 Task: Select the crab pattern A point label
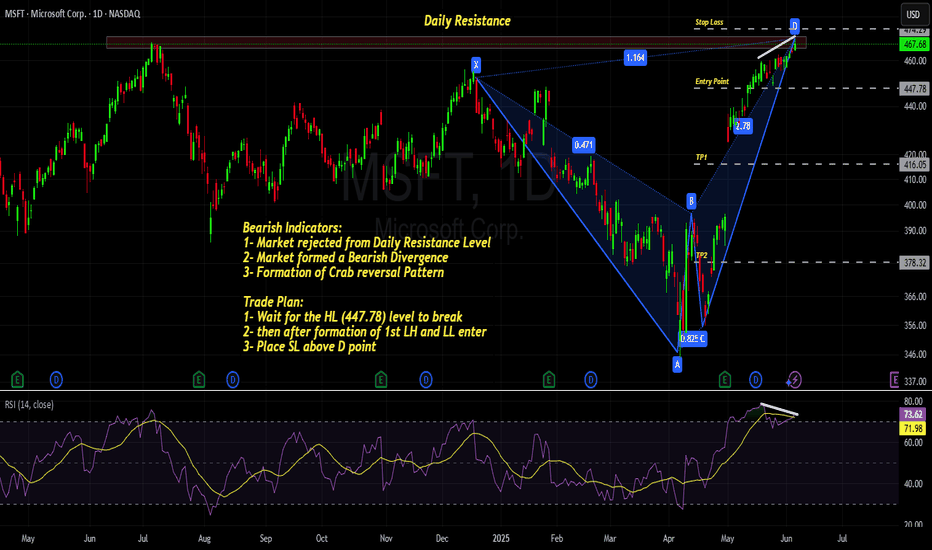[677, 364]
